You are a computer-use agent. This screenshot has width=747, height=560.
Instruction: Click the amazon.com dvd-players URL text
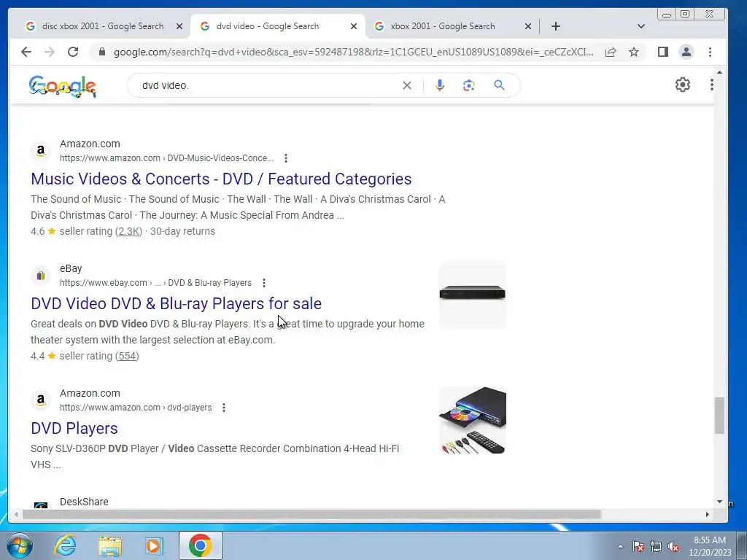click(136, 408)
